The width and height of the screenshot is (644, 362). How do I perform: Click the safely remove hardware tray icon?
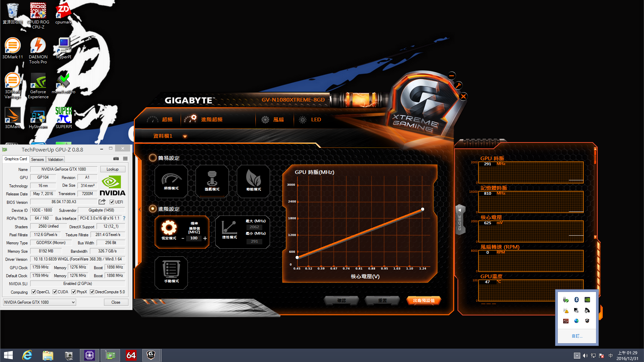[566, 300]
